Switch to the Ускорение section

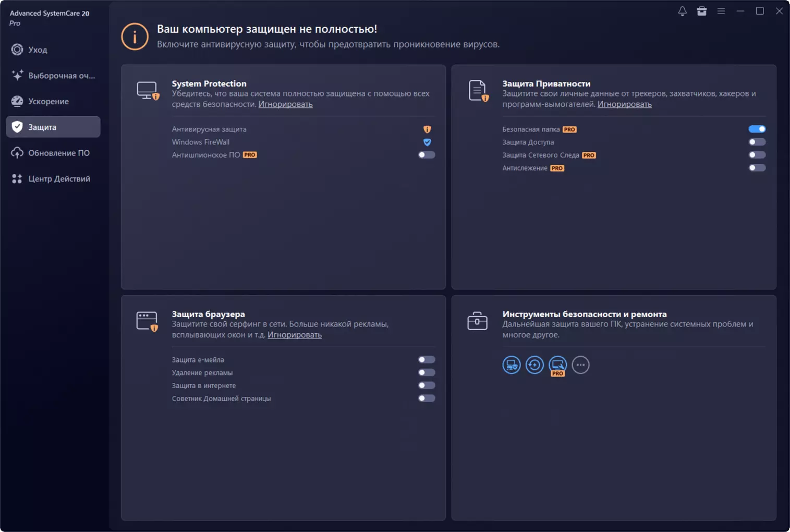click(53, 101)
